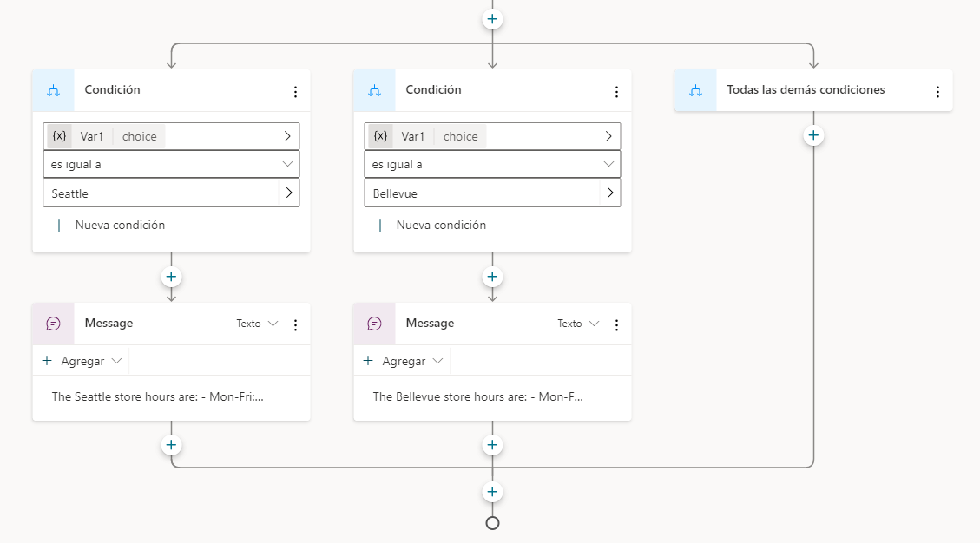Edit the Bellevue store hours message text
Image resolution: width=980 pixels, height=543 pixels.
(x=478, y=396)
